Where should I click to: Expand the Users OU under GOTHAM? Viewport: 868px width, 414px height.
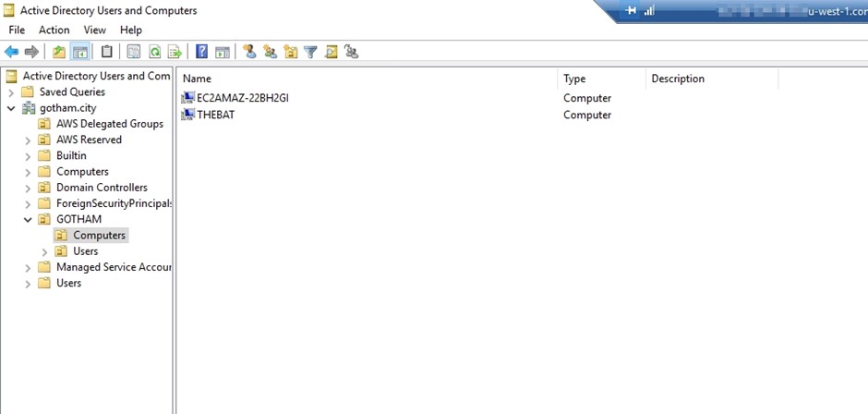point(45,252)
